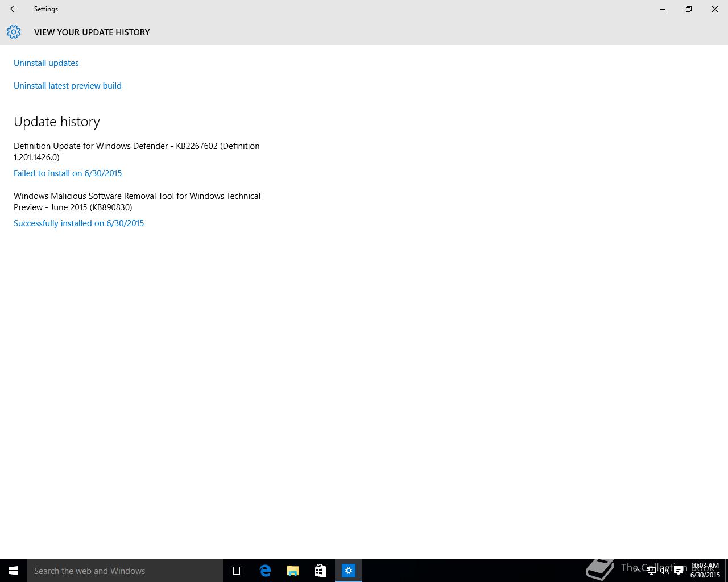
Task: Open Task View from the taskbar
Action: coord(237,571)
